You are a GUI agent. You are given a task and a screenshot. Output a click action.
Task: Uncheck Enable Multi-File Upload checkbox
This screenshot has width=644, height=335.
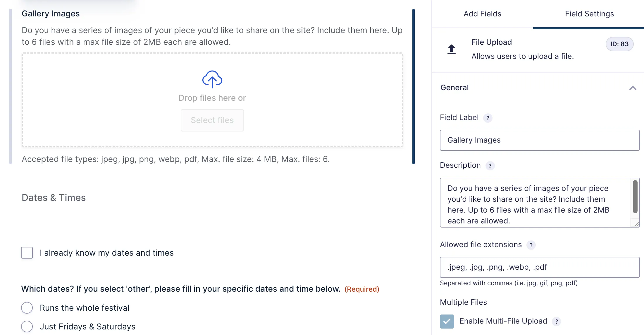(x=447, y=321)
